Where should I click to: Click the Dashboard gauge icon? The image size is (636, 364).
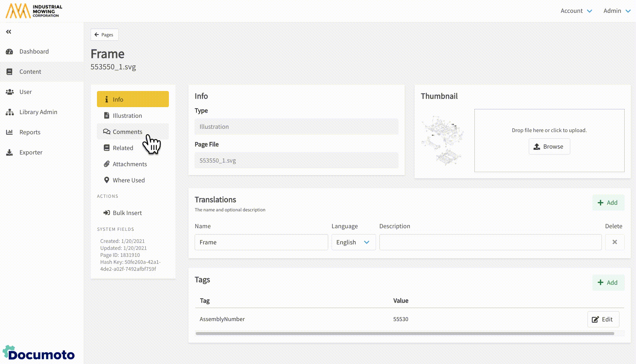pos(10,52)
